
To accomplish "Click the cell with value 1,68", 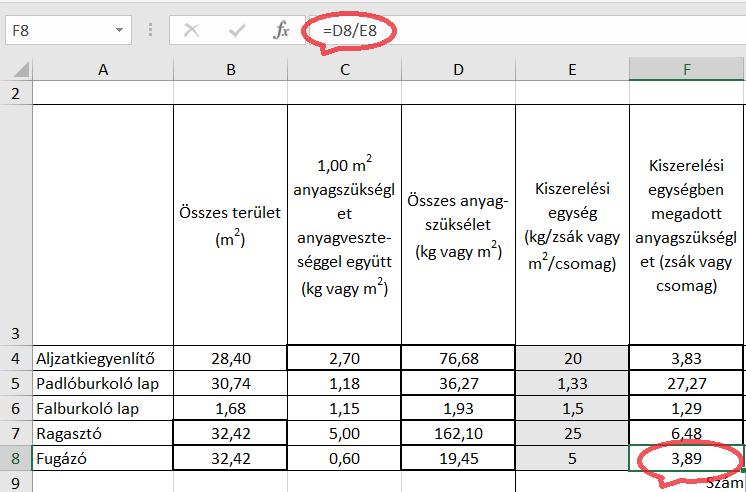I will [231, 408].
